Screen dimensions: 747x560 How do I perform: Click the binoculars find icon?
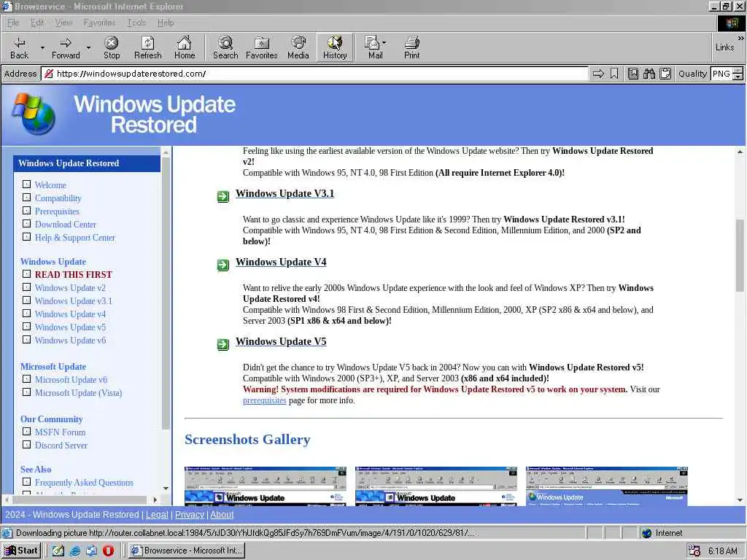pyautogui.click(x=649, y=74)
